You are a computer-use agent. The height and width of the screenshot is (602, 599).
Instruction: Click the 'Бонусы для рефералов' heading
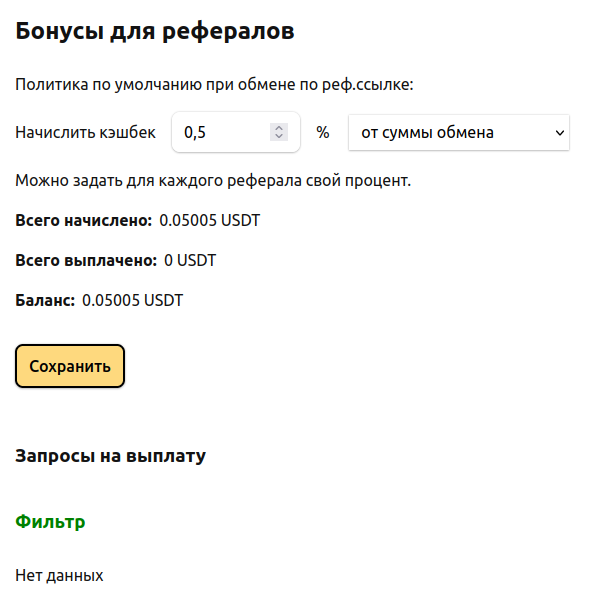coord(155,31)
